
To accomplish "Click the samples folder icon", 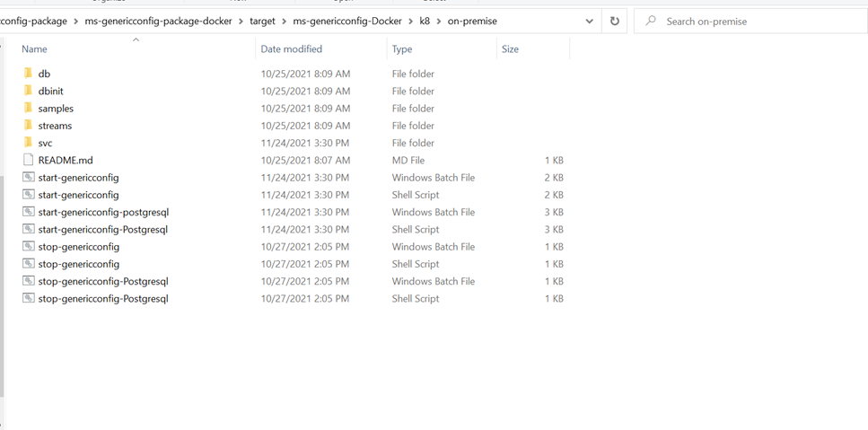I will [x=28, y=108].
